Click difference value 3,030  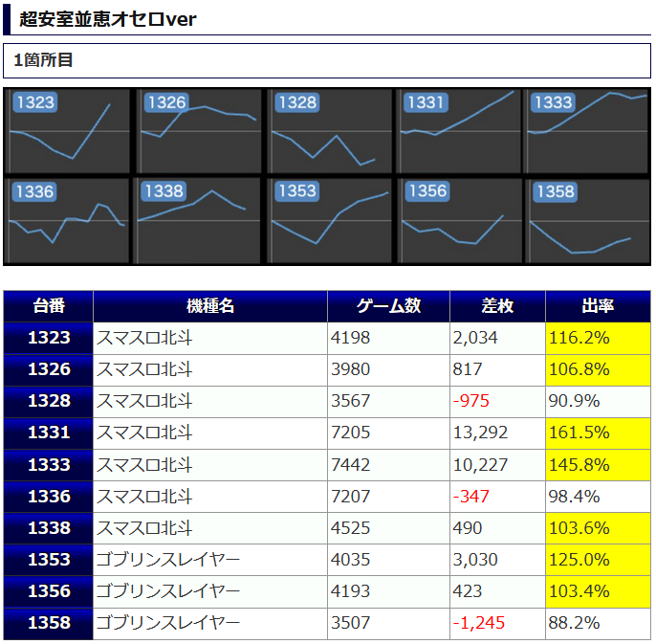coord(475,560)
